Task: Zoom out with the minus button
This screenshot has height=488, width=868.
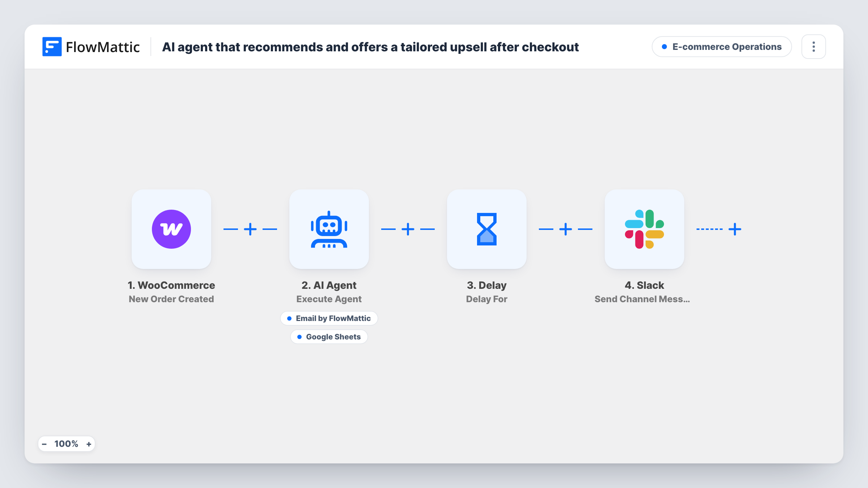Action: (x=44, y=444)
